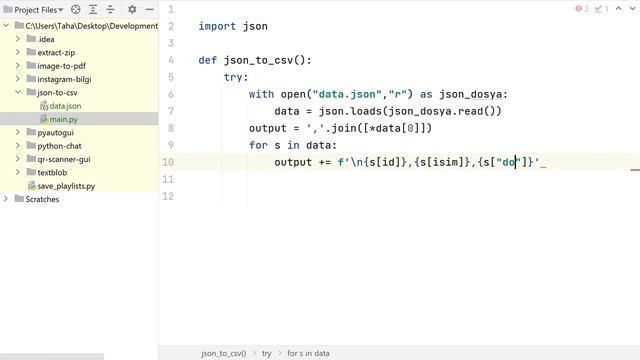
Task: Click the 'for' keyword on line 9
Action: (258, 145)
